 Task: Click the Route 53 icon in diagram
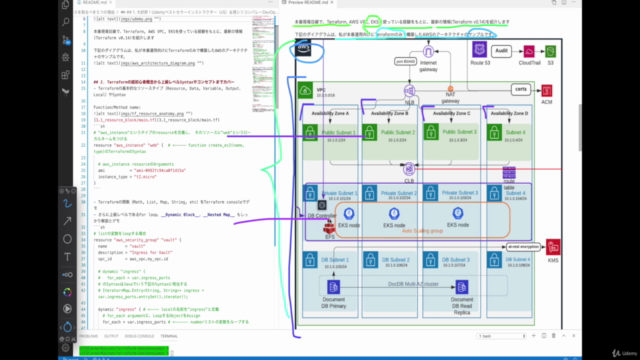(480, 49)
